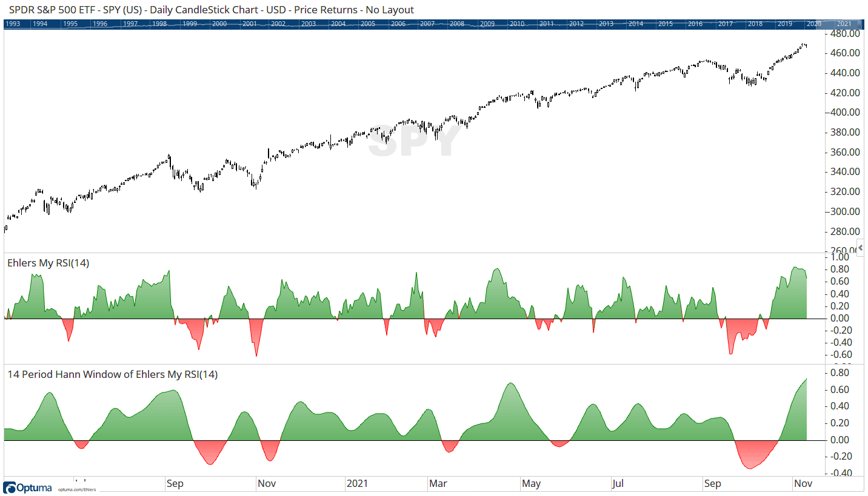Image resolution: width=868 pixels, height=496 pixels.
Task: Click the 300.00 price axis label
Action: point(844,211)
